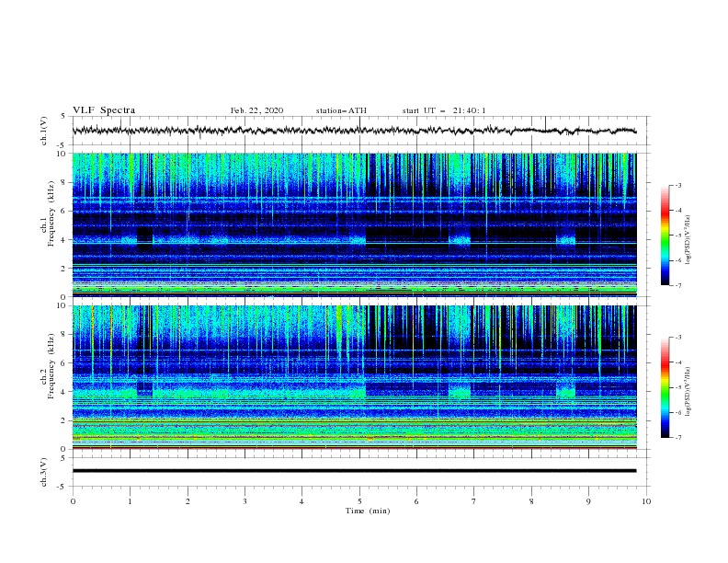The width and height of the screenshot is (728, 563).
Task: Click the ch.2 spectrogram color scale bar
Action: [x=665, y=387]
